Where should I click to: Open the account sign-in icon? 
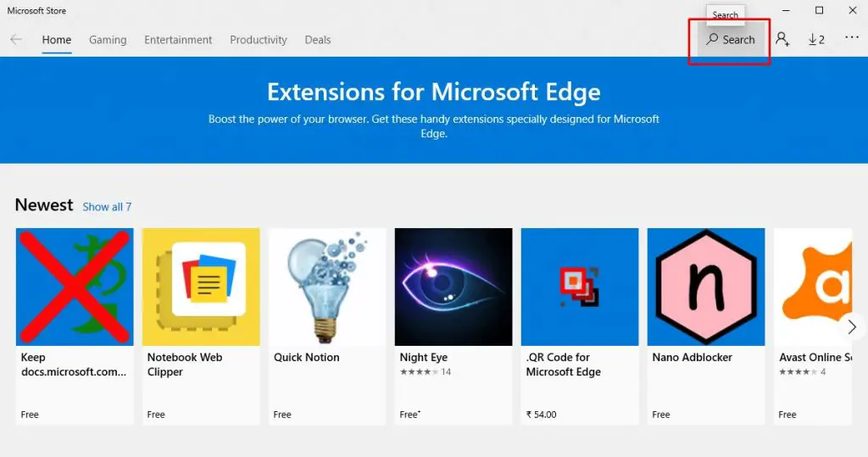[x=782, y=39]
